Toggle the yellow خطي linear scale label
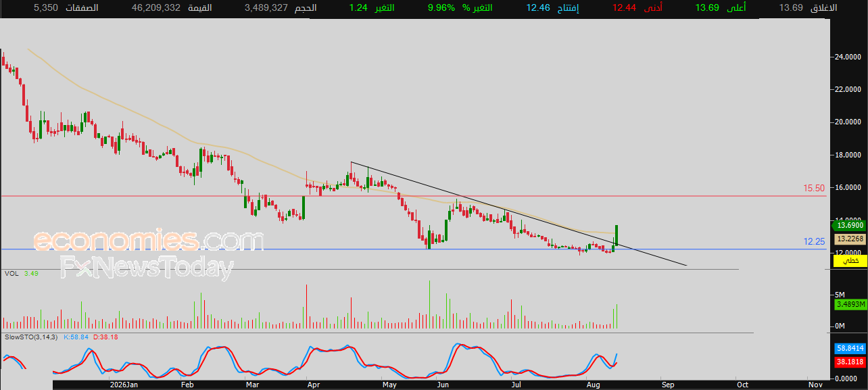Screen dimensions: 868x390 [850, 260]
